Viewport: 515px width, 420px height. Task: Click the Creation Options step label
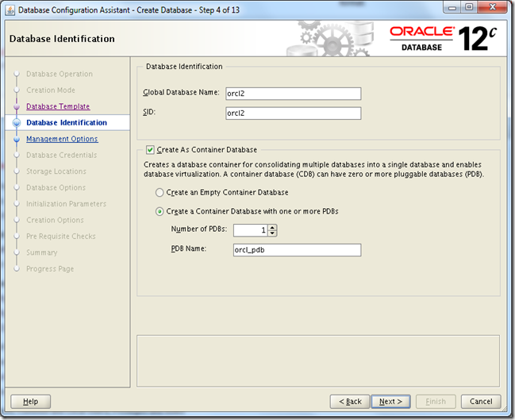[x=55, y=220]
